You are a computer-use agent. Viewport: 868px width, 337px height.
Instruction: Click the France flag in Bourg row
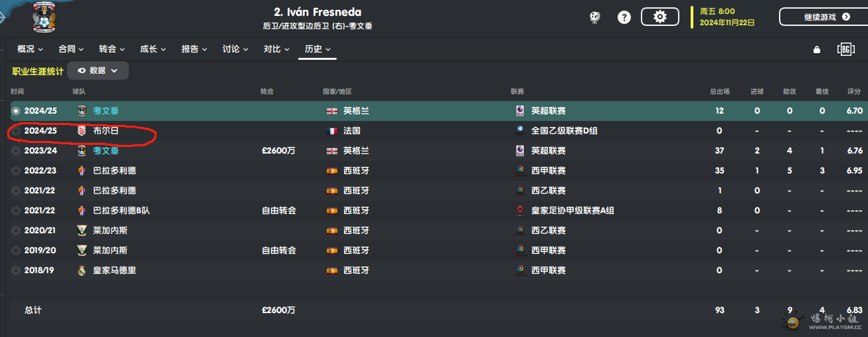tap(332, 131)
